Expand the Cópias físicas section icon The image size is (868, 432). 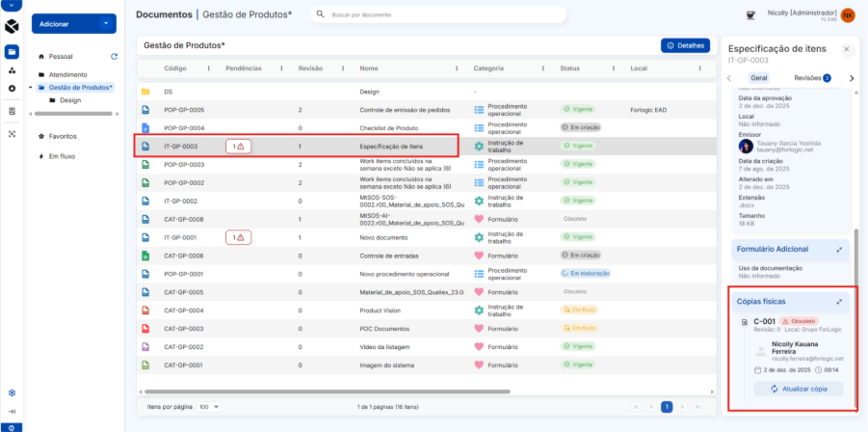840,302
